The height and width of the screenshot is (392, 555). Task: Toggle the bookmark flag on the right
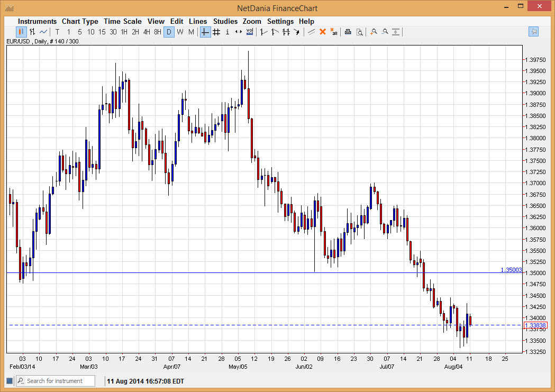pyautogui.click(x=534, y=32)
